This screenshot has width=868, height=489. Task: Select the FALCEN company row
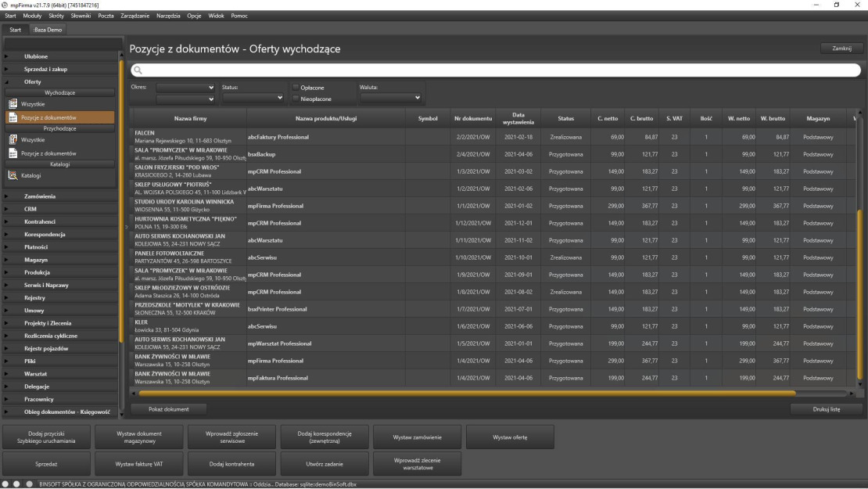click(493, 138)
